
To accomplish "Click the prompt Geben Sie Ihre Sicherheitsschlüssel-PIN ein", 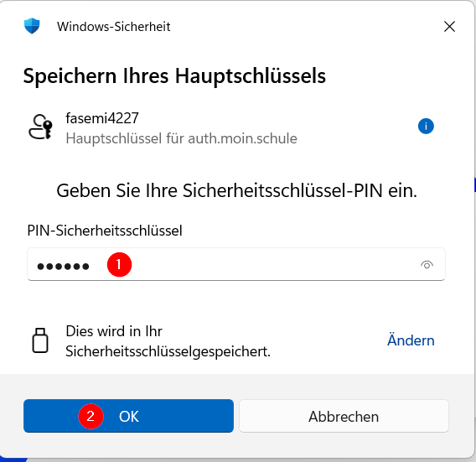I will click(x=237, y=191).
